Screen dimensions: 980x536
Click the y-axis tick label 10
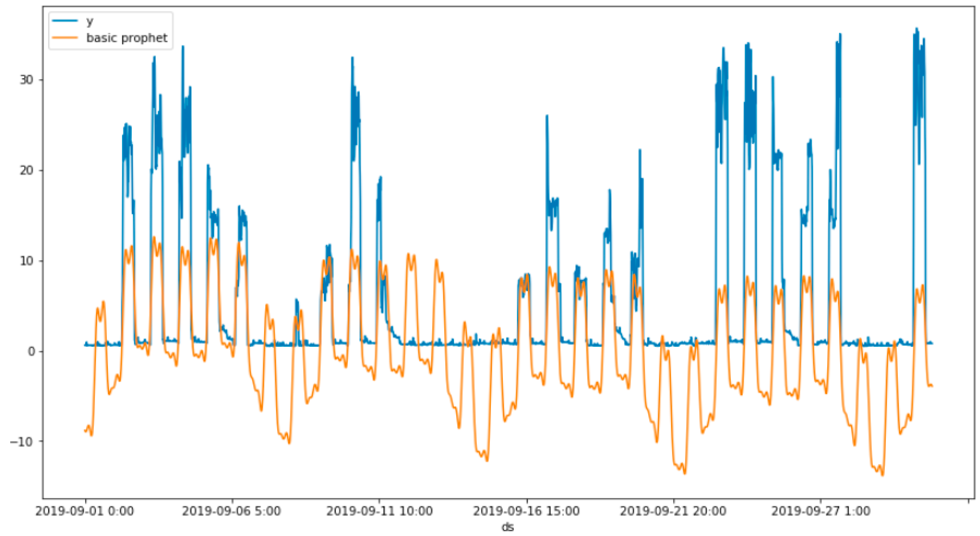coord(26,261)
